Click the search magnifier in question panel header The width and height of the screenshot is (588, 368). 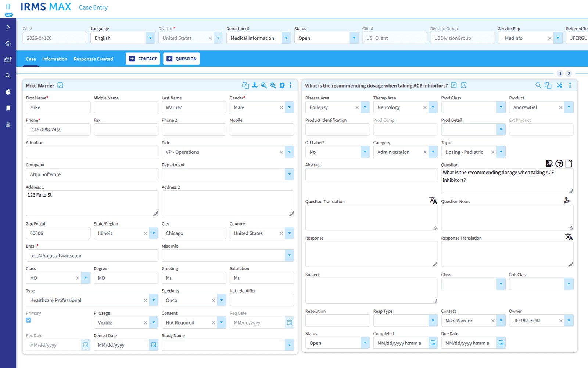[538, 85]
